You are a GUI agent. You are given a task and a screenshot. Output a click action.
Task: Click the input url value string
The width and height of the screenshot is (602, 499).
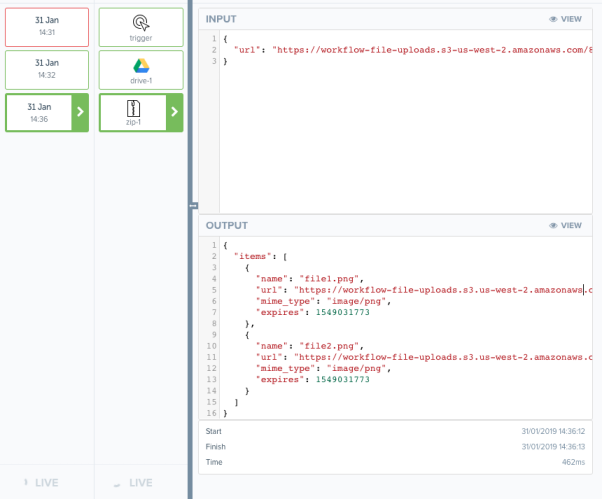click(x=430, y=49)
